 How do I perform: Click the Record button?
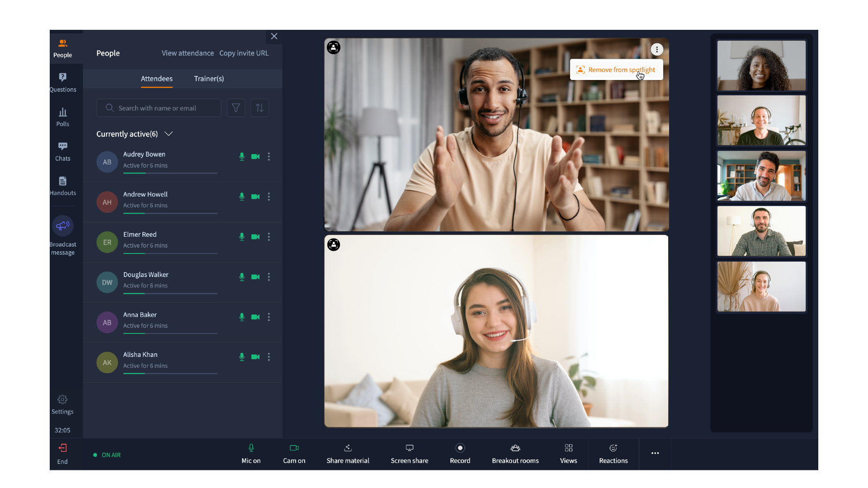[460, 454]
